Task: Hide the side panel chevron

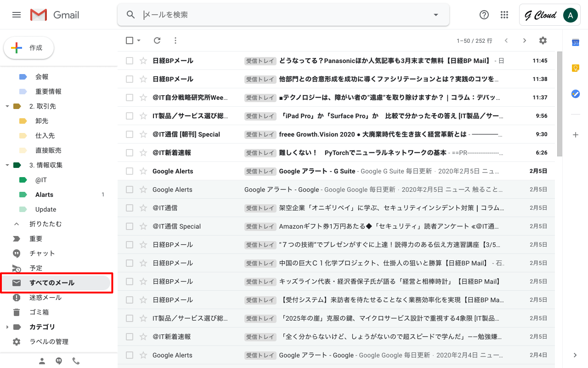Action: pos(575,355)
